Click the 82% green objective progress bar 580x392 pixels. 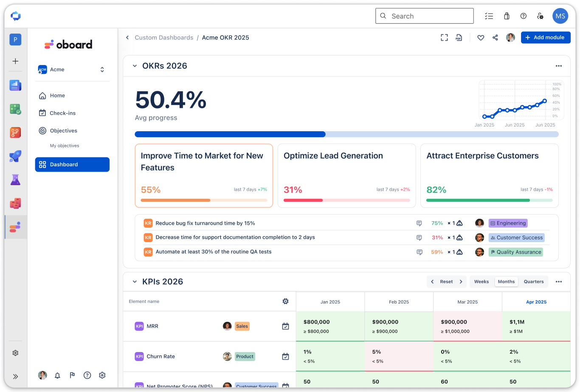(490, 200)
